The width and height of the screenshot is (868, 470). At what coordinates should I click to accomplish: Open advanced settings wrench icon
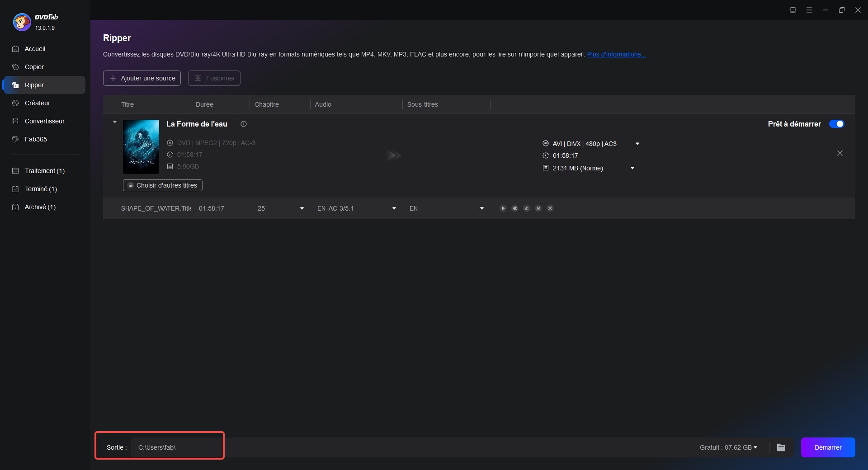pos(515,208)
